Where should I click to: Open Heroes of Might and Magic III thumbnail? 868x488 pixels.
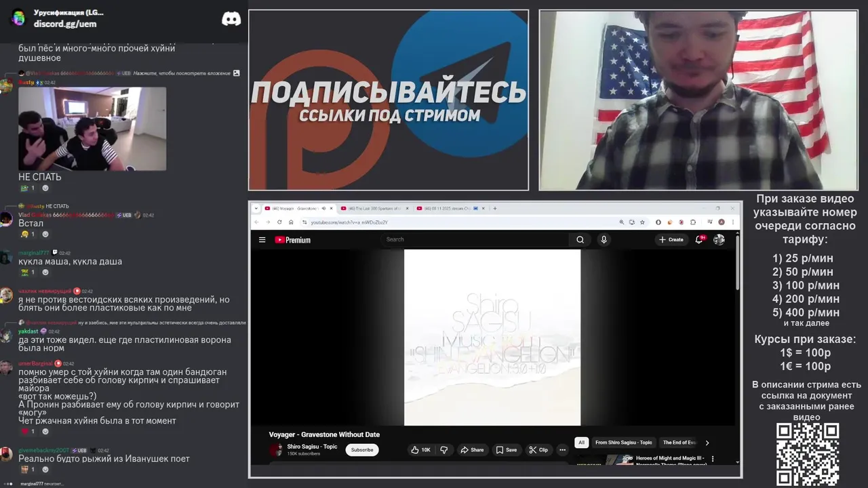pyautogui.click(x=605, y=460)
